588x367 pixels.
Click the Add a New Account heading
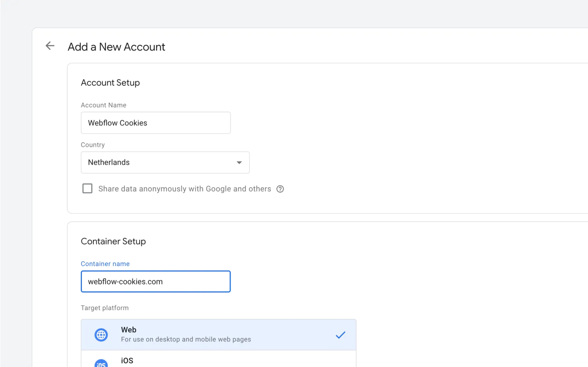(116, 47)
